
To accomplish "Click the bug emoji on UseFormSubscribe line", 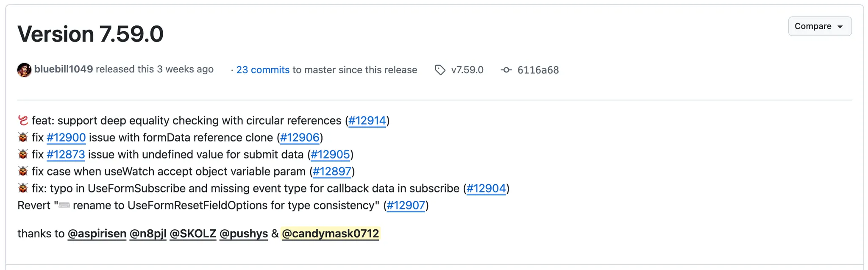I will coord(23,188).
